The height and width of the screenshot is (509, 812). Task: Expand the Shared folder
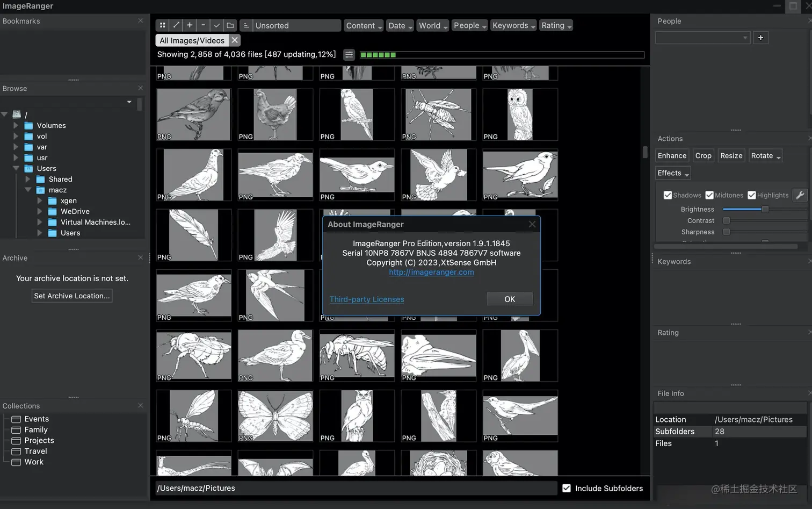coord(28,179)
